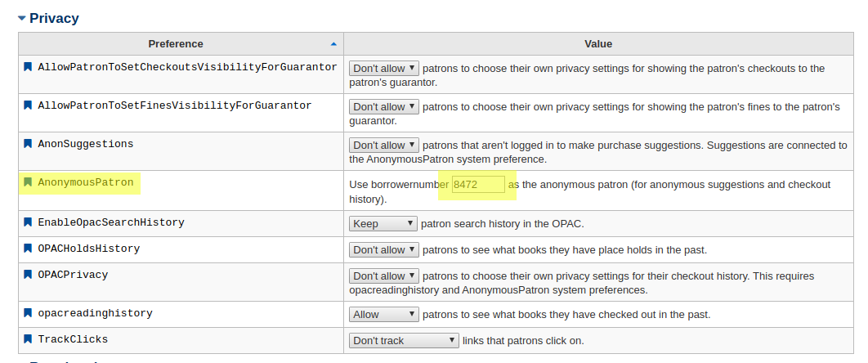Click the AnonymousPatron borrowernumber input field
The height and width of the screenshot is (363, 868).
tap(478, 185)
